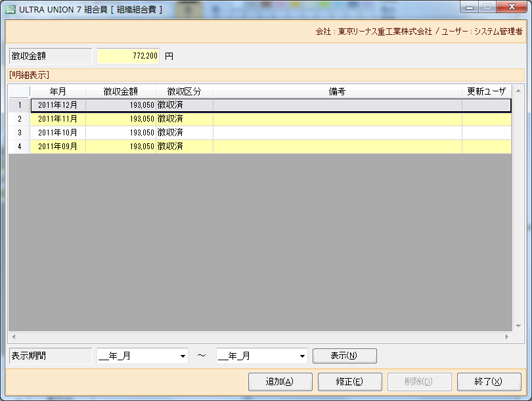Click the 備考 cell in 2011年11月 row
The width and height of the screenshot is (532, 401).
tap(337, 119)
